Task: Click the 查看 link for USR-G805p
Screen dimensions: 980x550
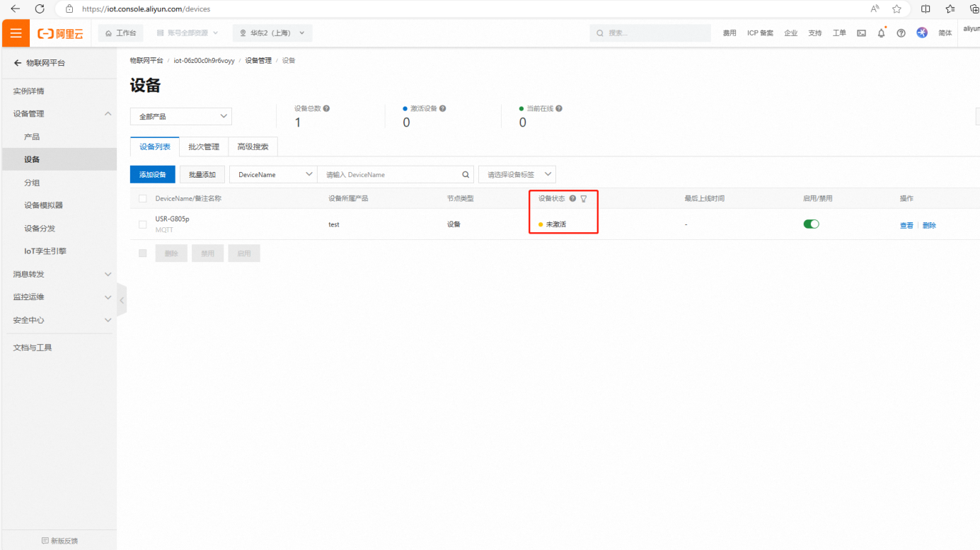Action: (906, 225)
